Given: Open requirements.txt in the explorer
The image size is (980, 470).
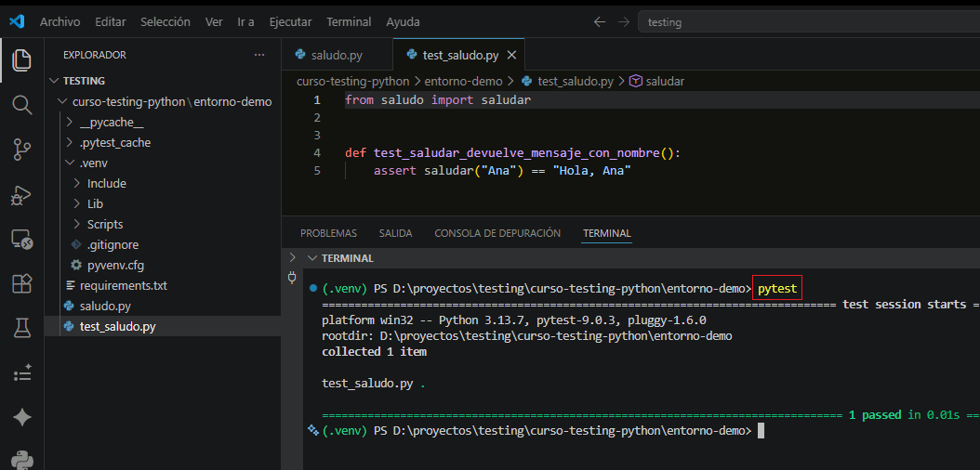Looking at the screenshot, I should click(x=124, y=286).
